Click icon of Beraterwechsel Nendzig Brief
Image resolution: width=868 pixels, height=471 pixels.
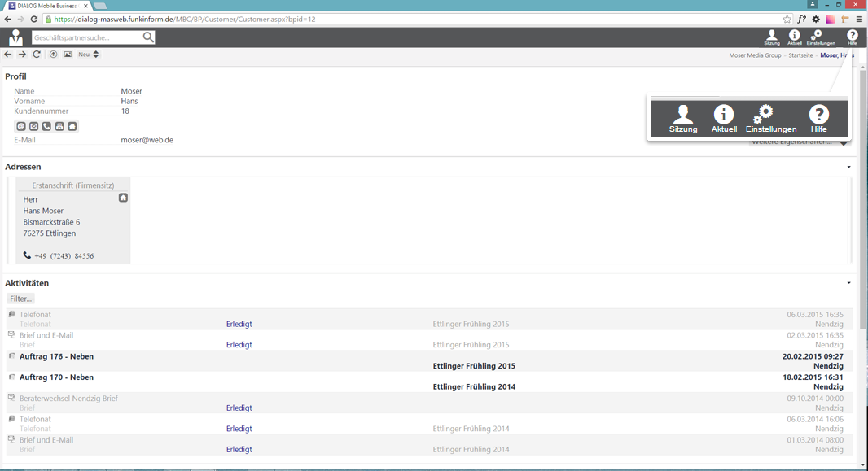coord(11,398)
